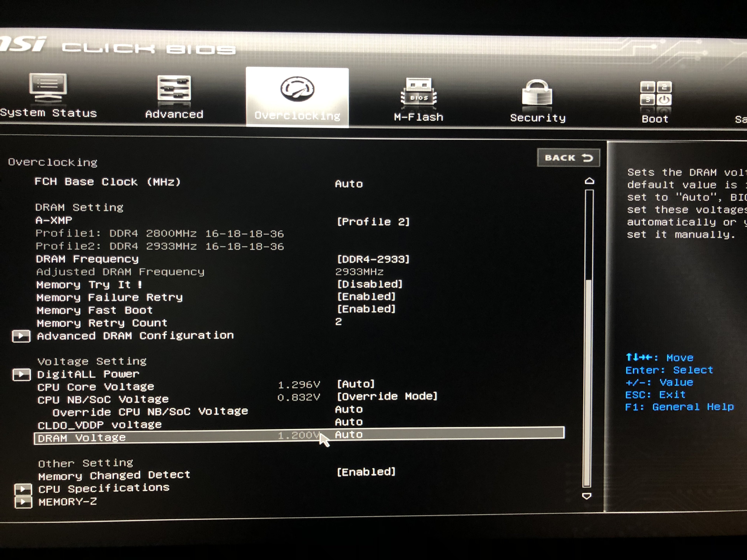
Task: Click the scroll down arrow icon
Action: pos(587,496)
